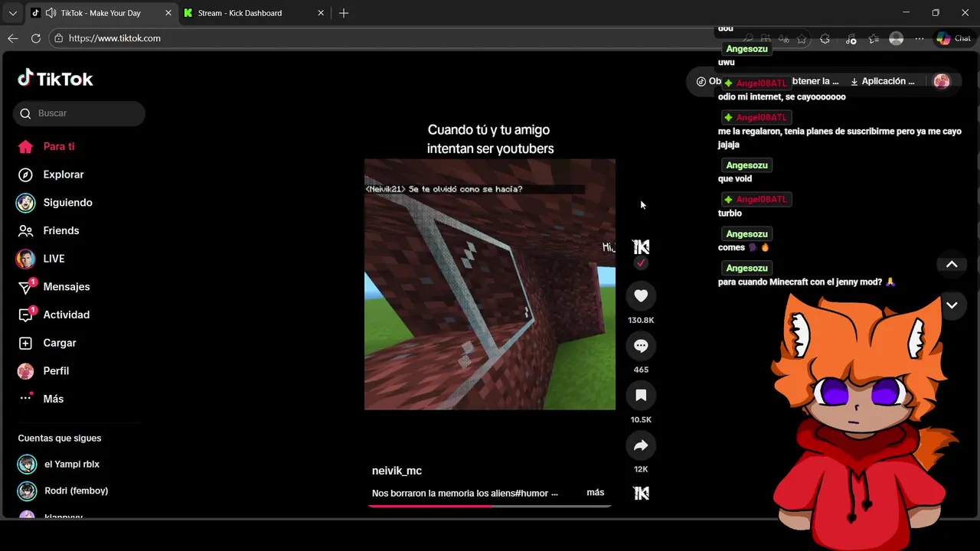Share the video with arrow icon
980x551 pixels.
641,445
